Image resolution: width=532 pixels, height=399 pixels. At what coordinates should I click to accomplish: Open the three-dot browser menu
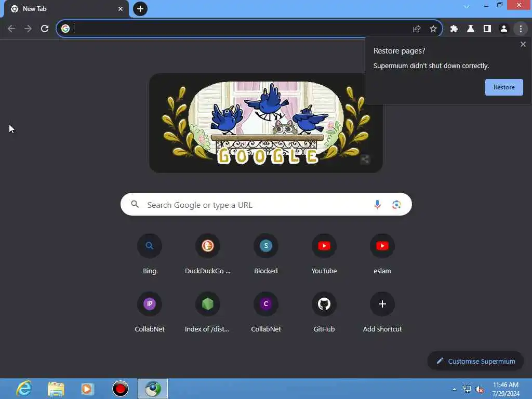pyautogui.click(x=521, y=29)
